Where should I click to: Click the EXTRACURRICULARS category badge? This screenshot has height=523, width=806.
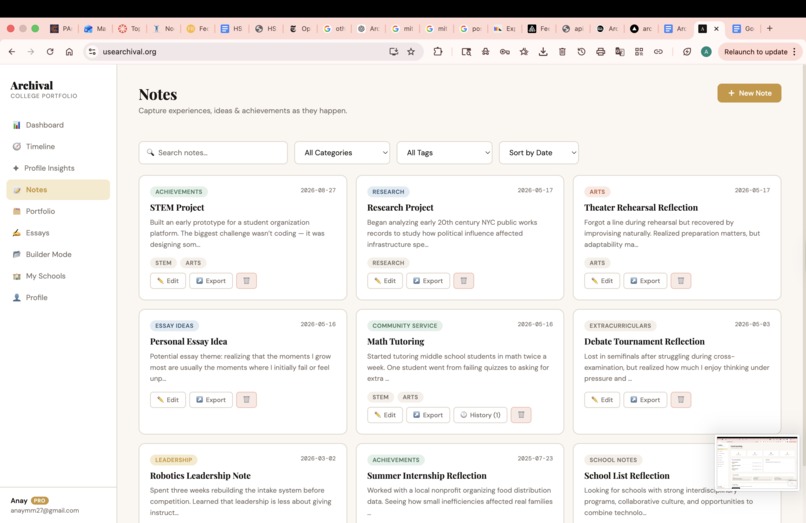(x=620, y=326)
